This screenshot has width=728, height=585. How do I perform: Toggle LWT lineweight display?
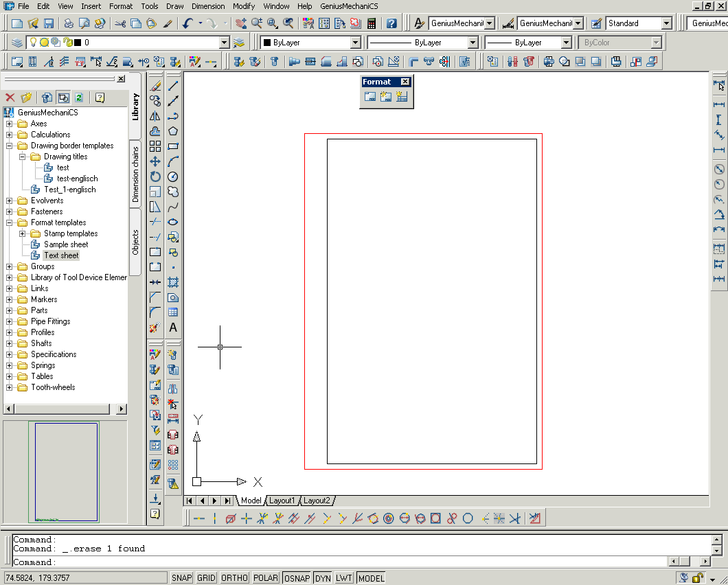343,578
